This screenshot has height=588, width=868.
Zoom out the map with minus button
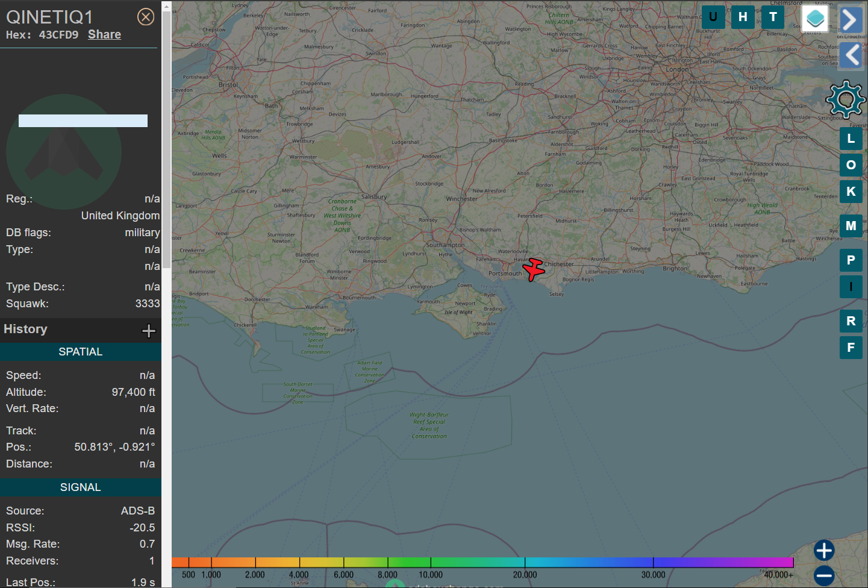click(x=824, y=575)
